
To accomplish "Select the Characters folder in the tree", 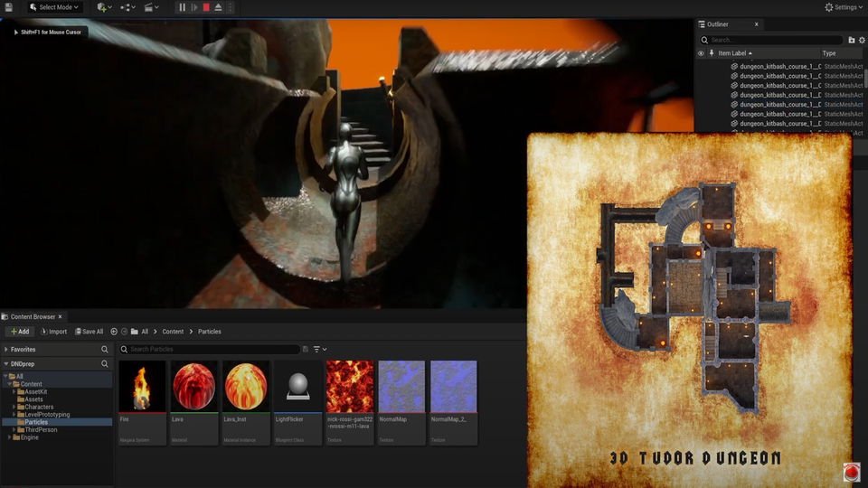I will (39, 407).
